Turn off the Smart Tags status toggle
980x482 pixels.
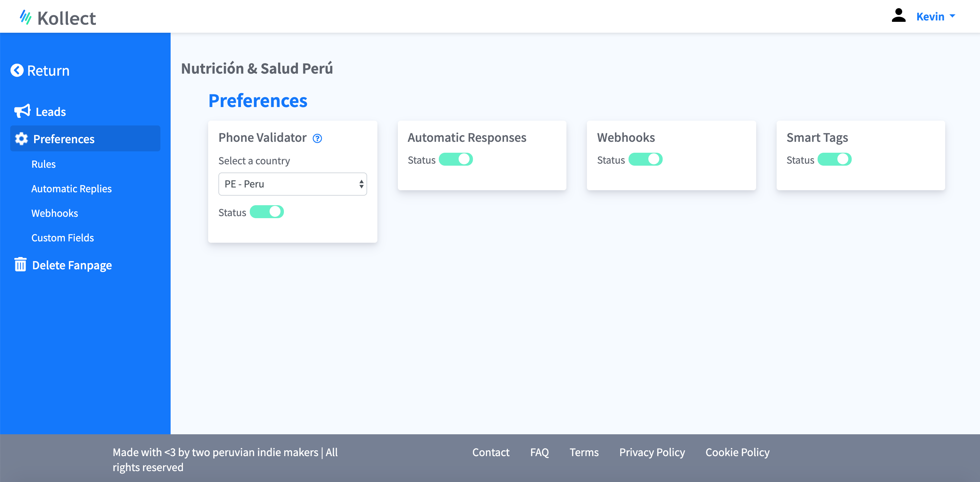click(834, 159)
